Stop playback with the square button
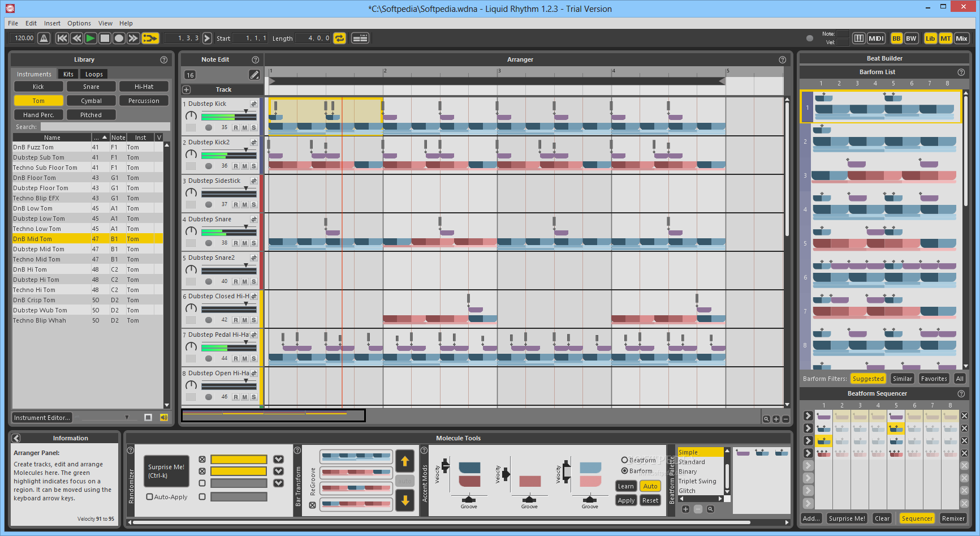 click(x=105, y=38)
